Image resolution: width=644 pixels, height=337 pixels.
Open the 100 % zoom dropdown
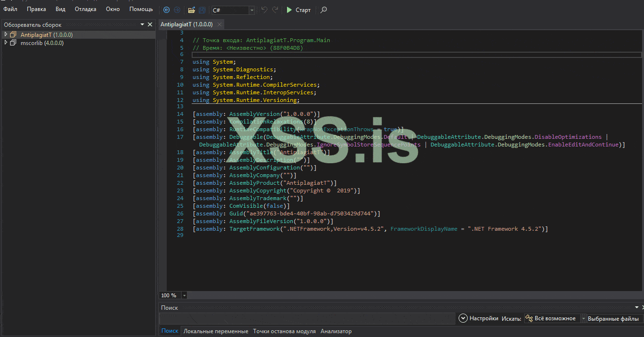[184, 296]
